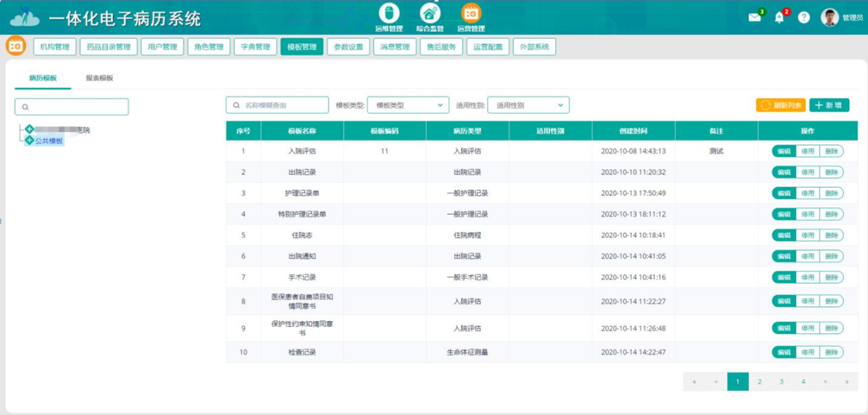Click the 刷新列表 refresh button
868x415 pixels.
(780, 105)
